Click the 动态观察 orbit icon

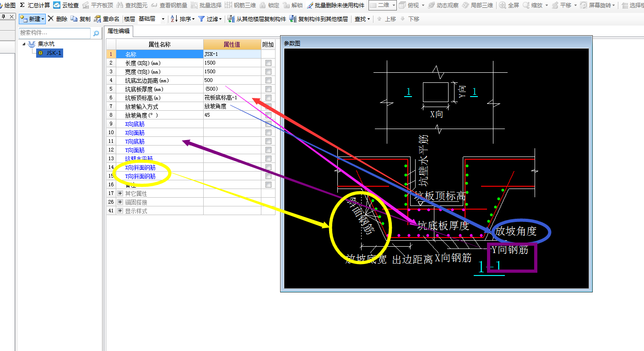pyautogui.click(x=431, y=5)
